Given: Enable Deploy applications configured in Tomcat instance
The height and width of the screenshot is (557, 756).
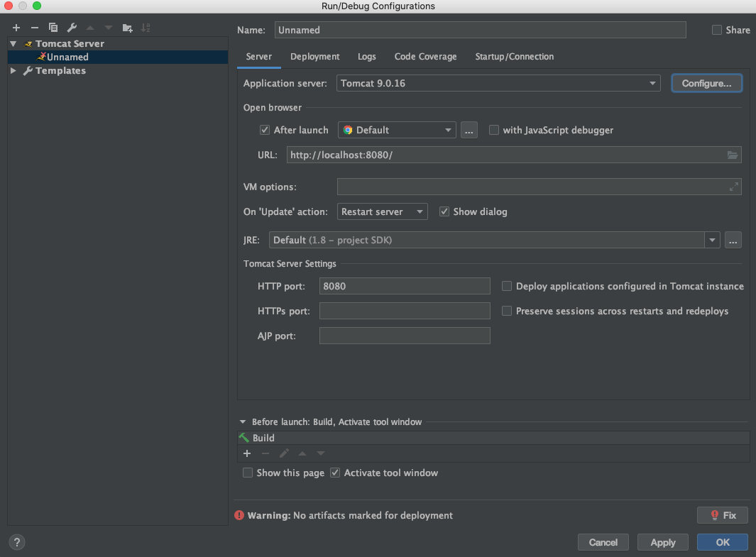Looking at the screenshot, I should (507, 286).
